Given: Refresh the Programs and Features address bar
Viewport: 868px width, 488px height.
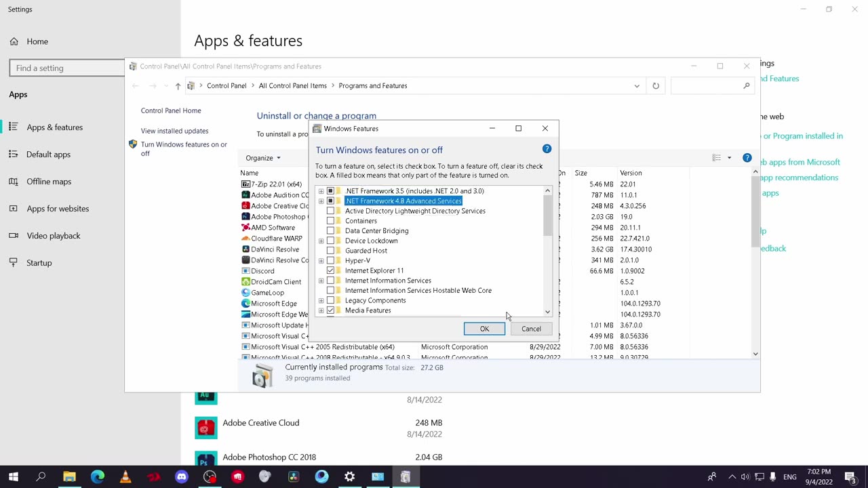Looking at the screenshot, I should tap(656, 86).
